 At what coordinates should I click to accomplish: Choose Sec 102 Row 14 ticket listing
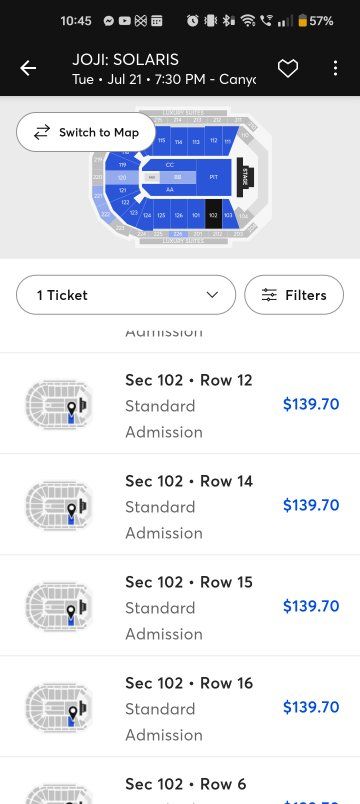(180, 505)
